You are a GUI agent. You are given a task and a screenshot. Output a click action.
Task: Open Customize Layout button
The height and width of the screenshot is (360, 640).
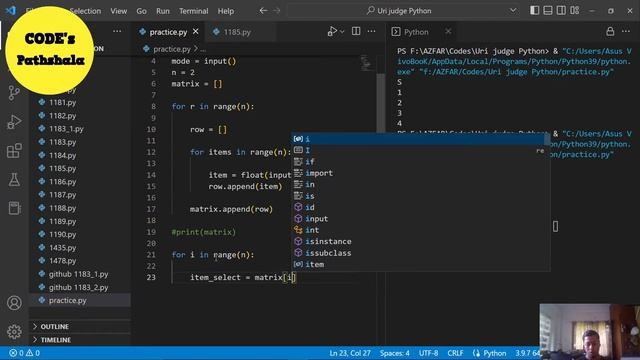(x=575, y=11)
